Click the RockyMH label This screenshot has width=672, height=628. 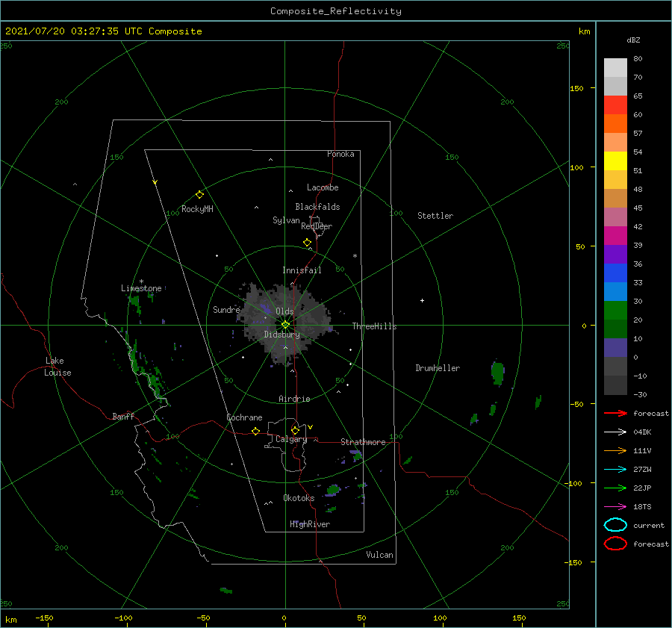[x=197, y=209]
